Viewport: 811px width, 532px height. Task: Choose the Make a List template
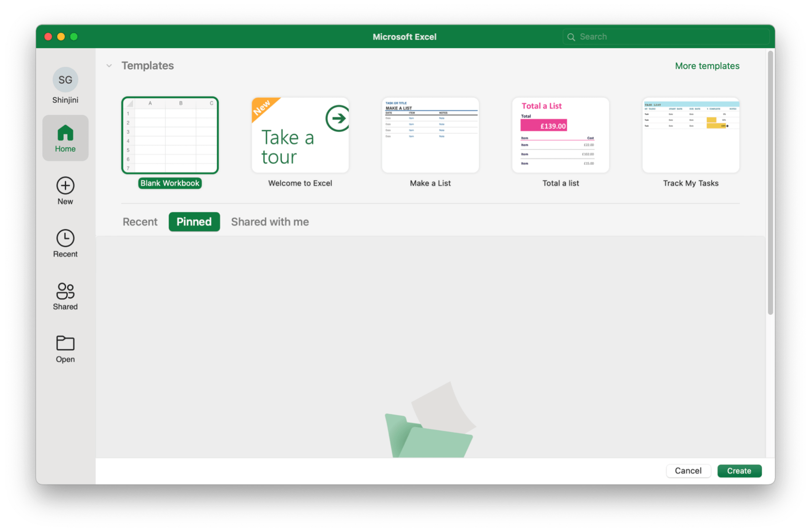coord(430,136)
